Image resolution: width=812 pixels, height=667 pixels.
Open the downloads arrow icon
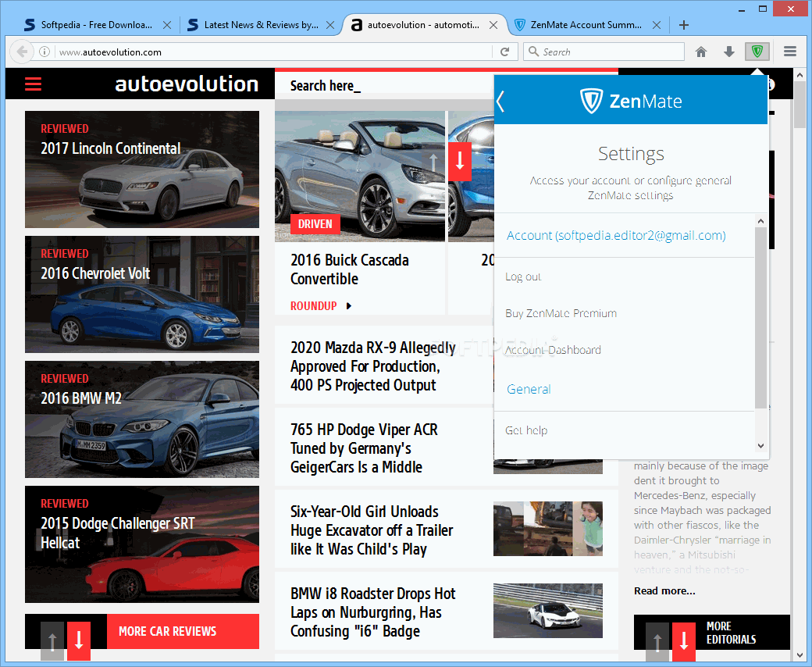tap(729, 52)
